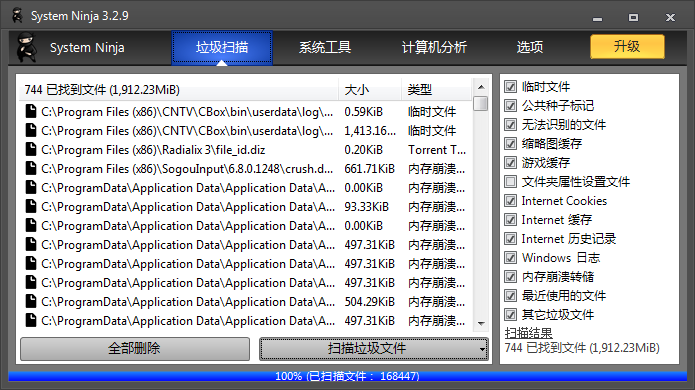Click file icon of 93.33KiB row
This screenshot has height=390, width=695.
coord(31,207)
